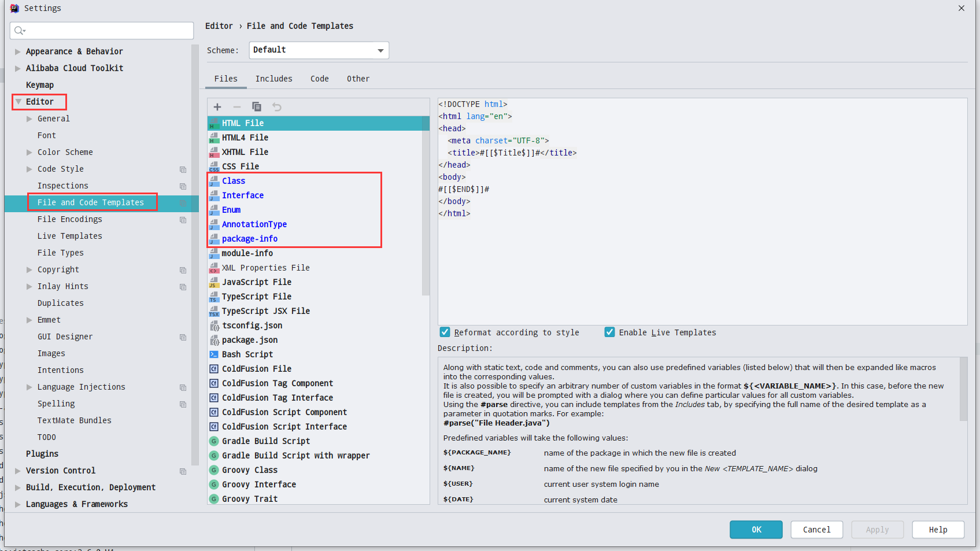Click the HTML4 File template icon
Viewport: 980px width, 551px height.
coord(214,138)
